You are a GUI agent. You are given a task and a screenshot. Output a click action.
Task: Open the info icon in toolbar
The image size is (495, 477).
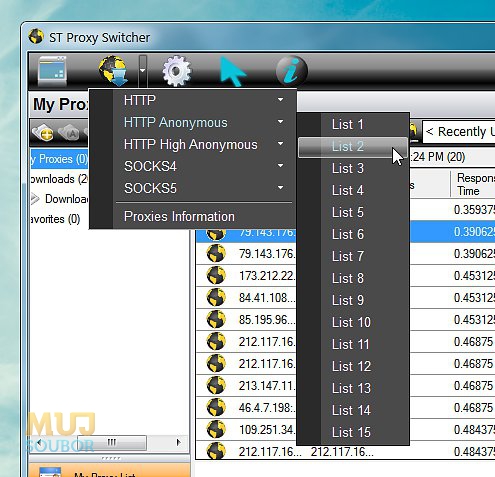coord(292,71)
